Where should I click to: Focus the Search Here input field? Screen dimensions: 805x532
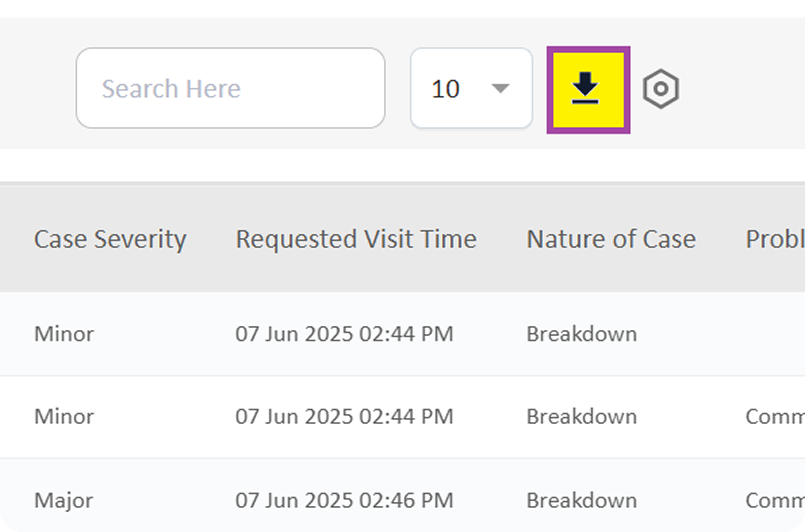(230, 88)
